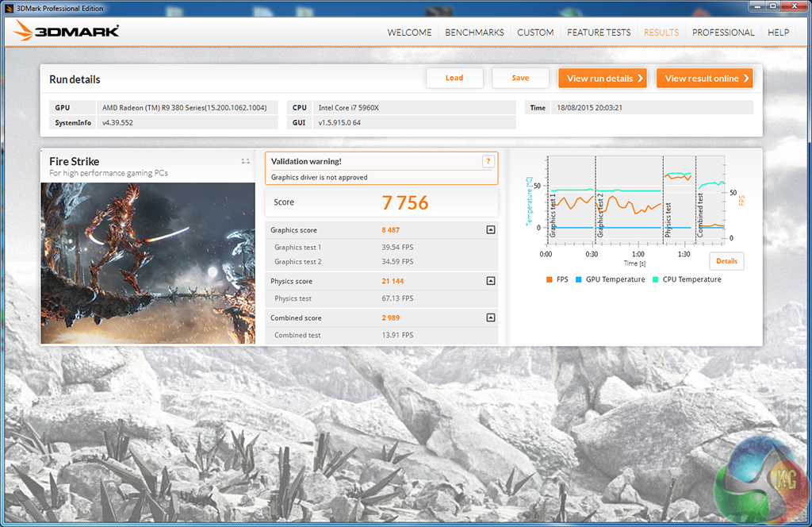Toggle the GPU Temperature legend entry
This screenshot has width=812, height=527.
click(x=609, y=279)
